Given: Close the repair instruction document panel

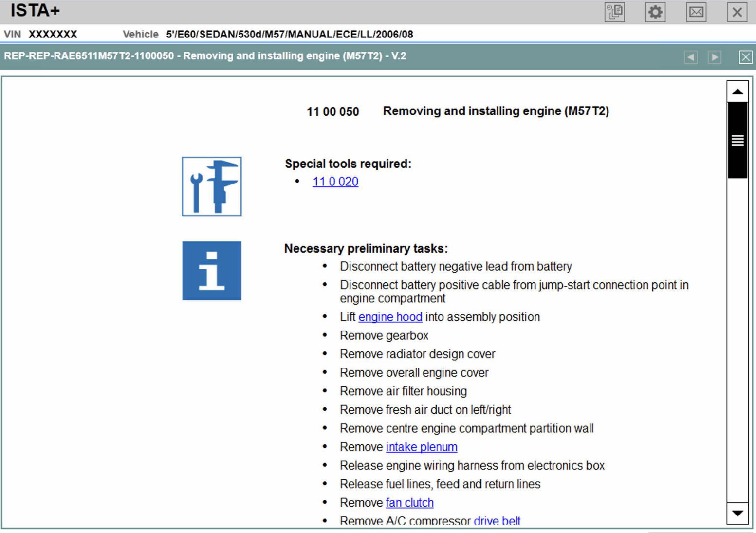Looking at the screenshot, I should coord(745,57).
